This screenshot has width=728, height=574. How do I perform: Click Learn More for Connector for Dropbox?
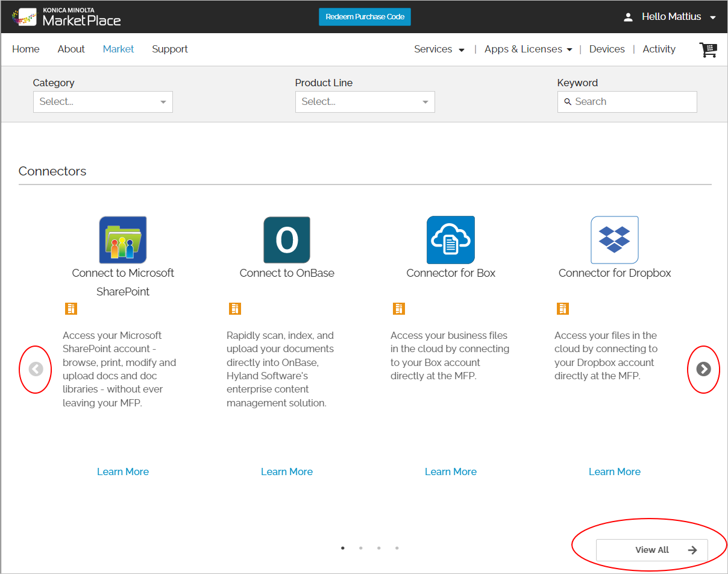(615, 471)
